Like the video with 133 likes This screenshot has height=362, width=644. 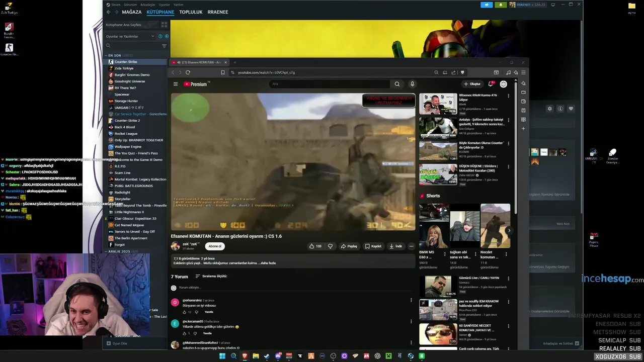click(315, 246)
